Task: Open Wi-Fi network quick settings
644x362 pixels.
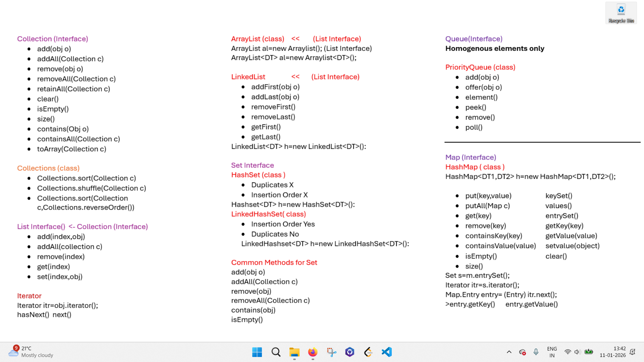Action: point(568,352)
